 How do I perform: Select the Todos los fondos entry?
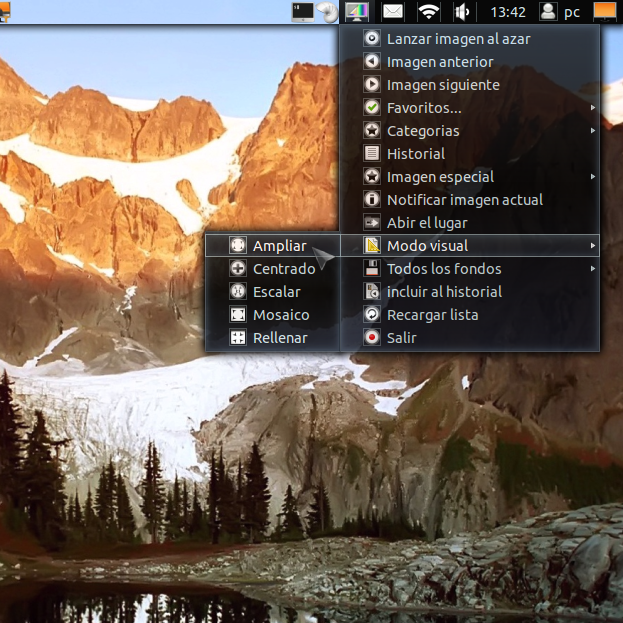click(x=470, y=269)
